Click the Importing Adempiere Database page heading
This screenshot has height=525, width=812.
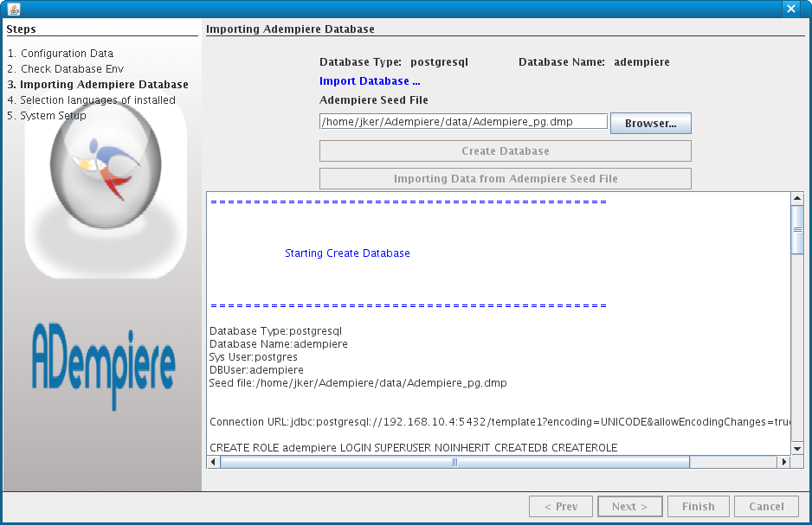[290, 29]
